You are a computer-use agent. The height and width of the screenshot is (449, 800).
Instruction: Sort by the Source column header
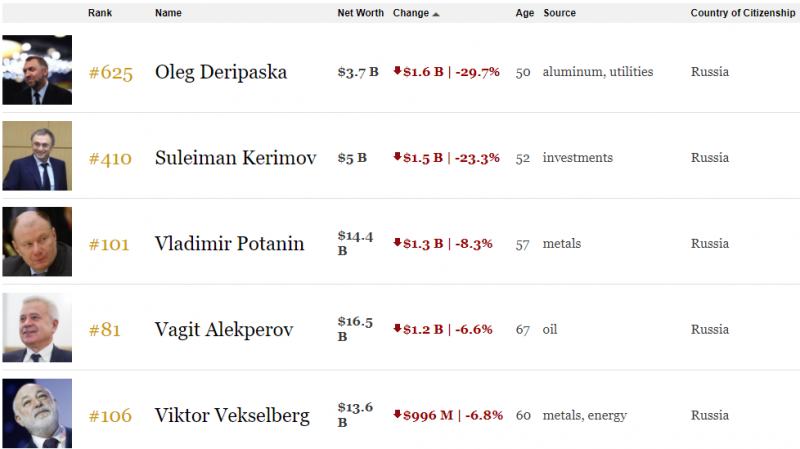[x=560, y=13]
